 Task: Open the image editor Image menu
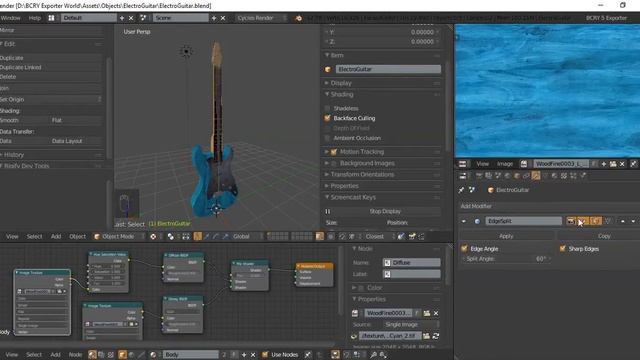coord(505,164)
